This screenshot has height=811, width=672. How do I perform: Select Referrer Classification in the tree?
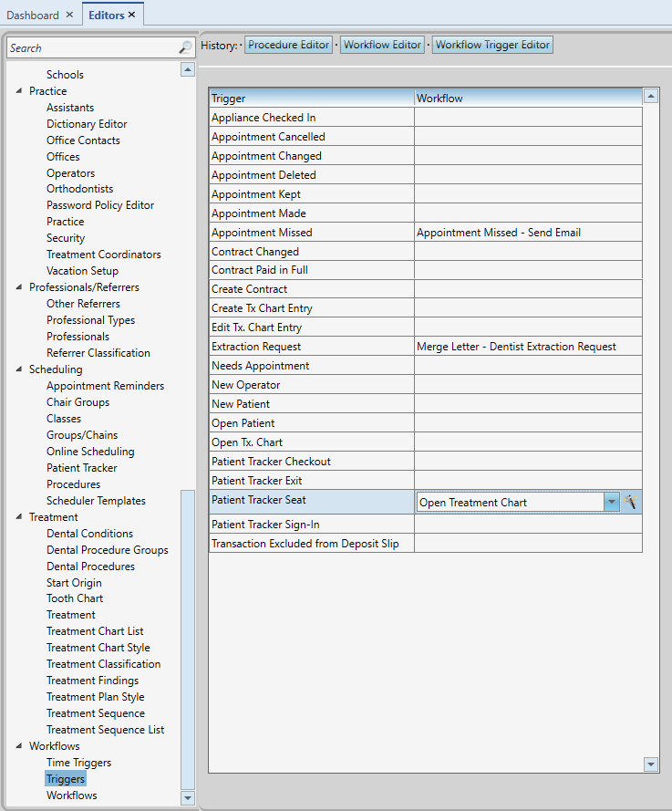tap(98, 353)
